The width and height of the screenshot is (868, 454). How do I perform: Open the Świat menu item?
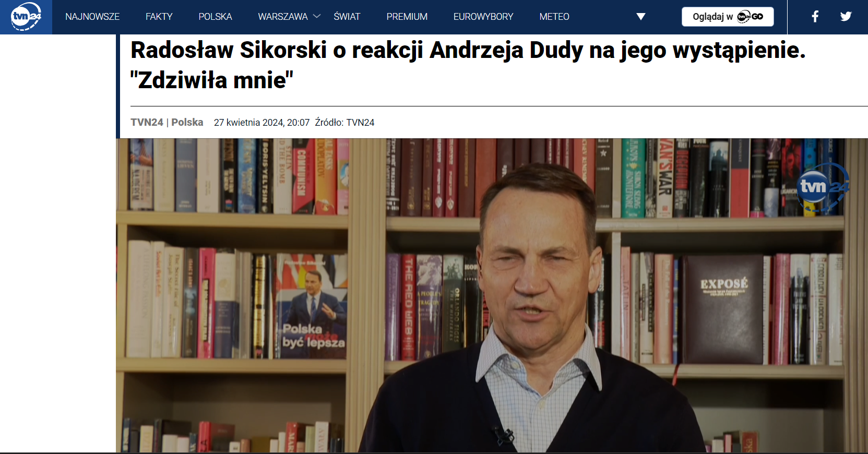pos(347,17)
